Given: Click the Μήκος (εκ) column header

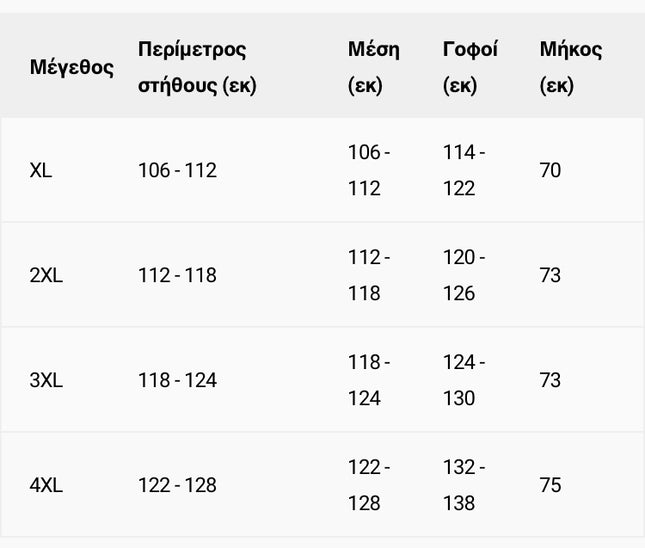Looking at the screenshot, I should [x=570, y=67].
